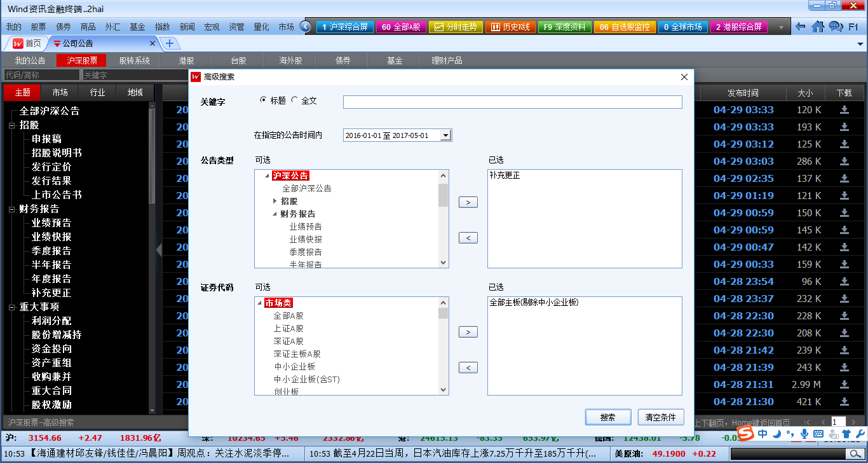Screen dimensions: 868x463
Task: Remove selected announcement type with < button
Action: click(468, 238)
